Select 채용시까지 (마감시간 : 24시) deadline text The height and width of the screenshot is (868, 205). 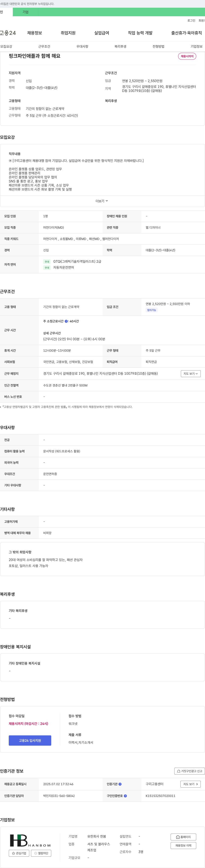(28, 723)
